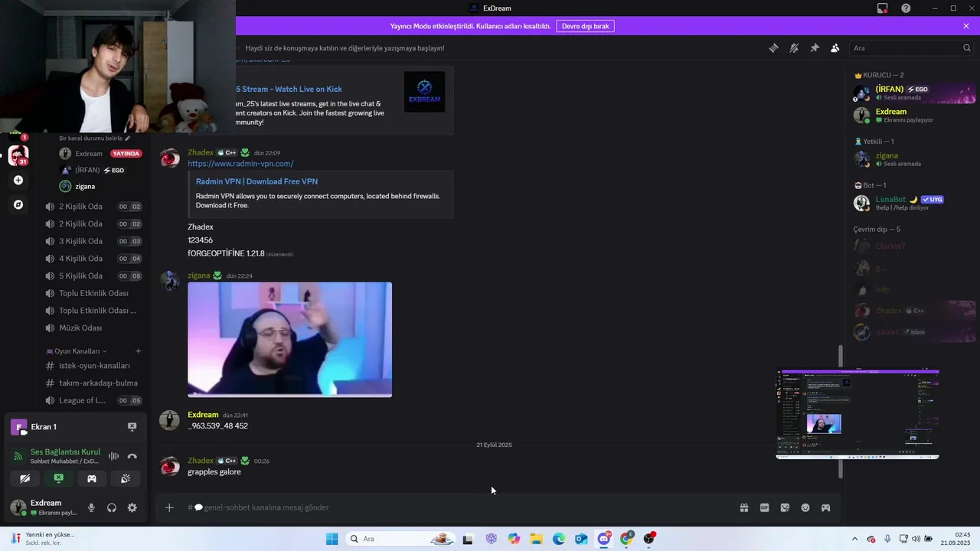Open the help question mark icon
980x551 pixels.
(906, 8)
